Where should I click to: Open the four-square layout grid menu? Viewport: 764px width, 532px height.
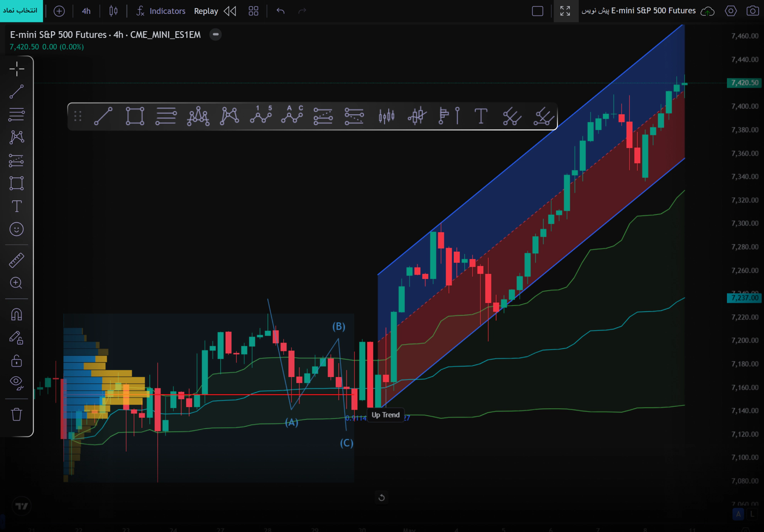(254, 11)
